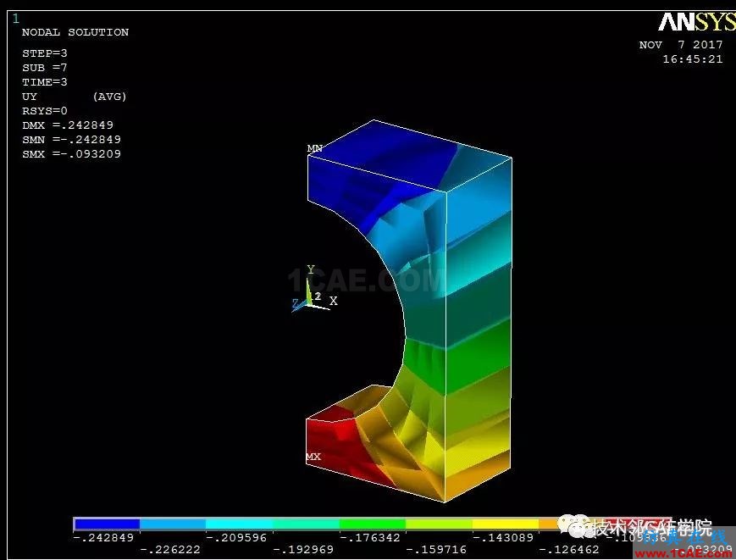Click the coordinate triad Y axis label
This screenshot has height=560, width=736.
[x=310, y=269]
